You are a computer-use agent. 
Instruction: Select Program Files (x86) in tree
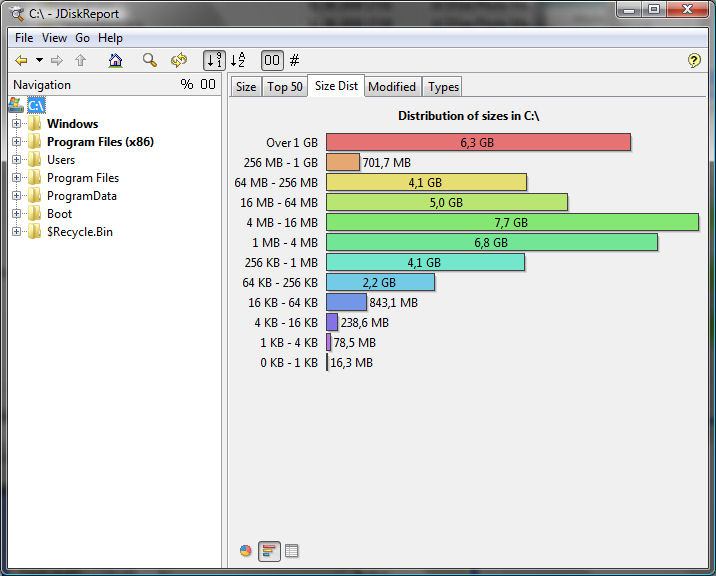[x=100, y=142]
